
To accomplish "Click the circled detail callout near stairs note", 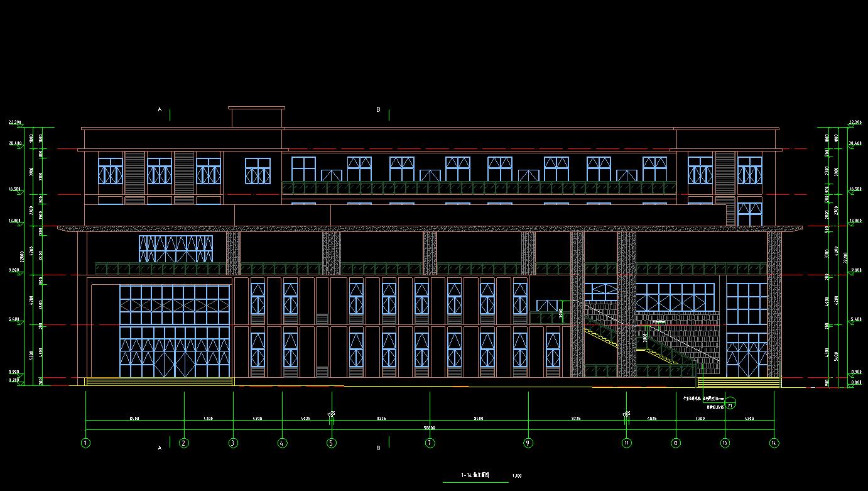I will (x=730, y=405).
